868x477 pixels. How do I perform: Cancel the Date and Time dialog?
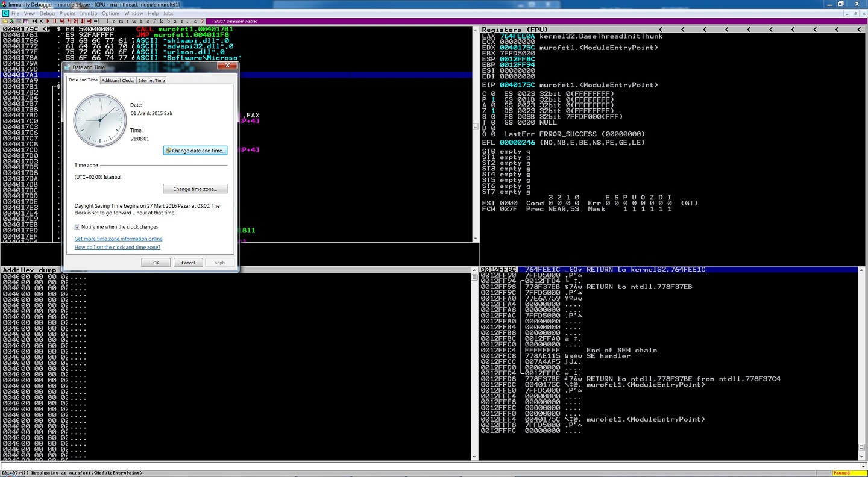click(x=188, y=263)
